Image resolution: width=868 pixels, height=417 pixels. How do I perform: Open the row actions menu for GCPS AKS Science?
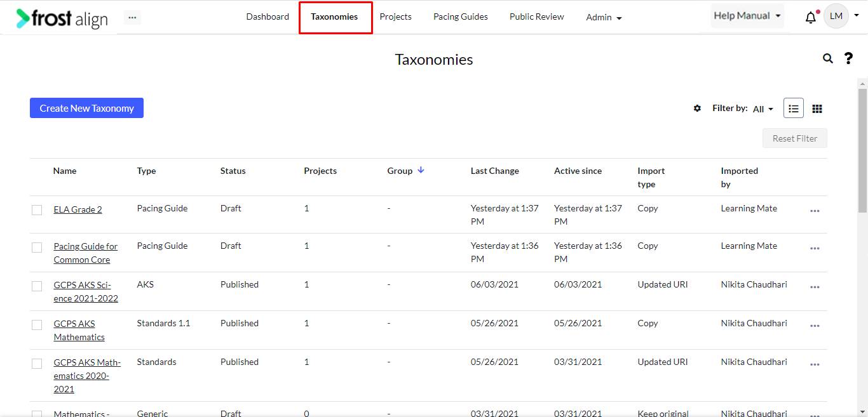click(815, 288)
